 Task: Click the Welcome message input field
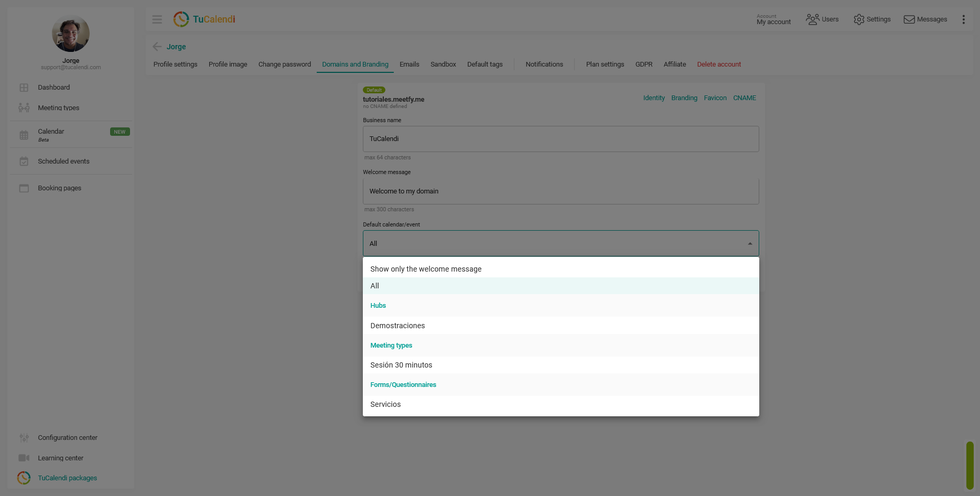tap(561, 191)
